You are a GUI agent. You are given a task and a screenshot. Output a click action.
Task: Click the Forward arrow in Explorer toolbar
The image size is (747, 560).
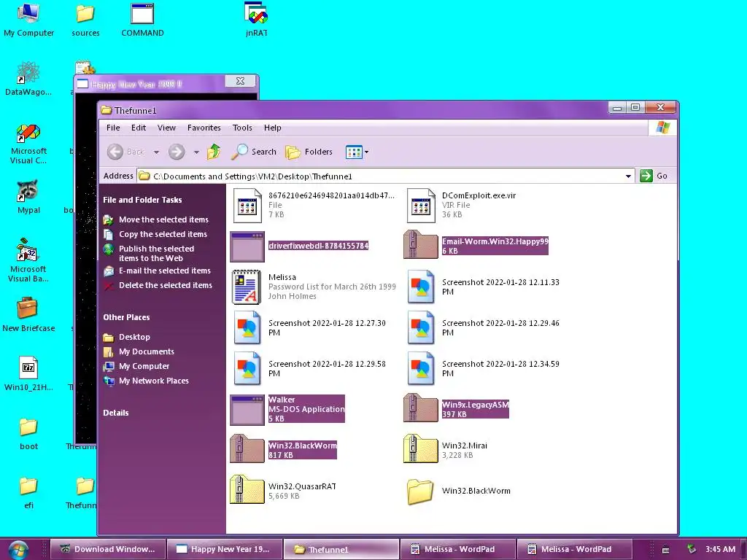coord(177,152)
